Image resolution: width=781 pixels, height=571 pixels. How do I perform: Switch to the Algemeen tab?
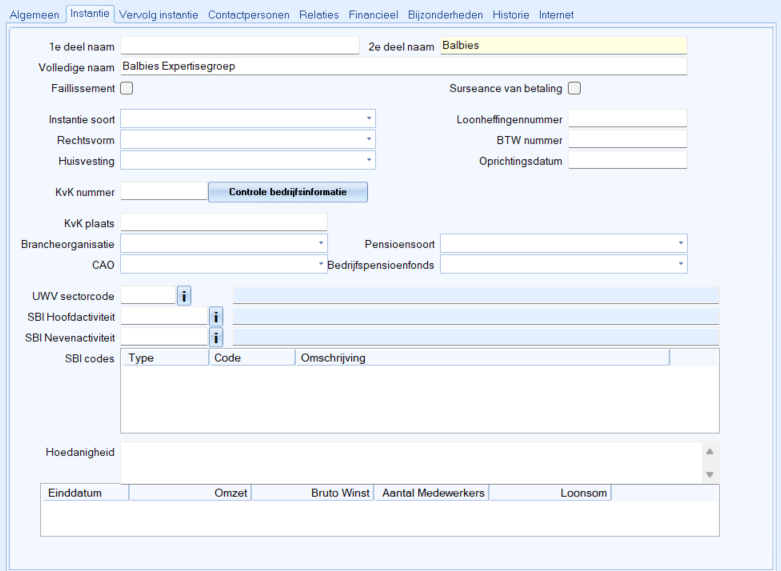click(x=34, y=15)
